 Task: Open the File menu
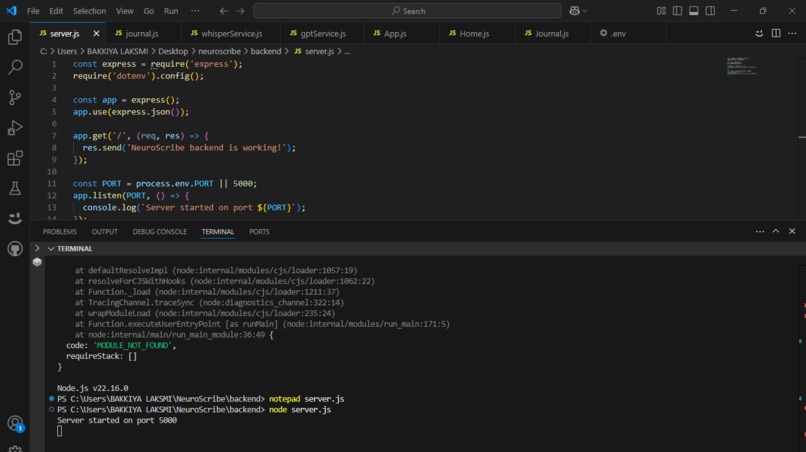click(x=33, y=11)
